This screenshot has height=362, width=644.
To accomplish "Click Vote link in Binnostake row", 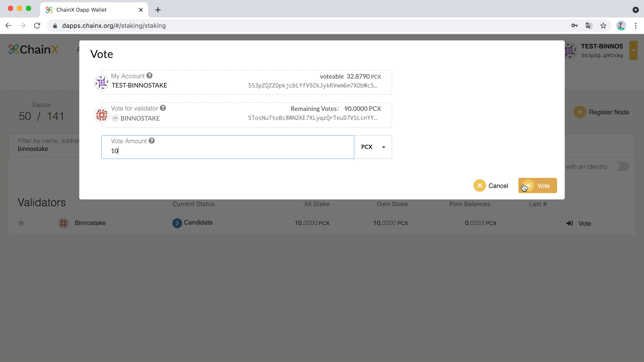I will (579, 223).
